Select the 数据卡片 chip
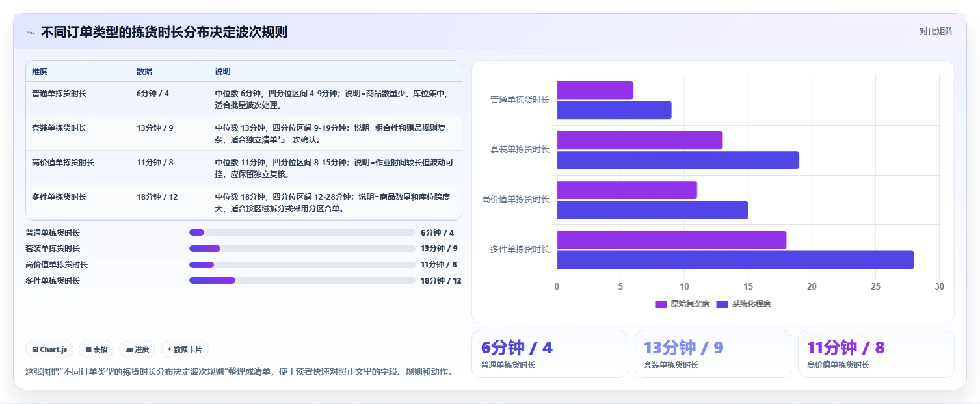This screenshot has height=404, width=980. click(185, 349)
